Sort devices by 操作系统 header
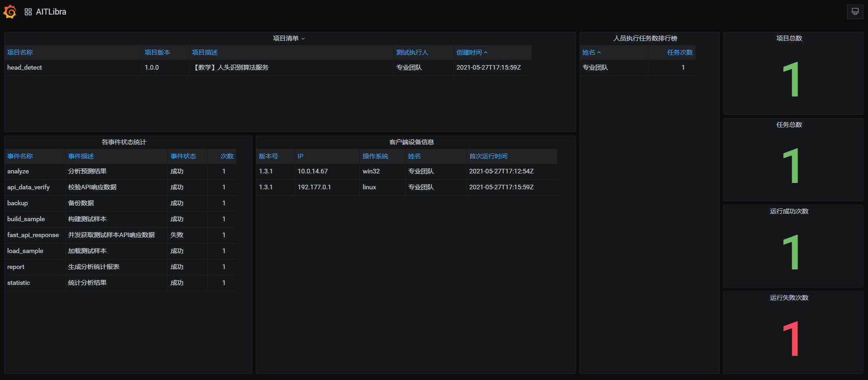 376,156
